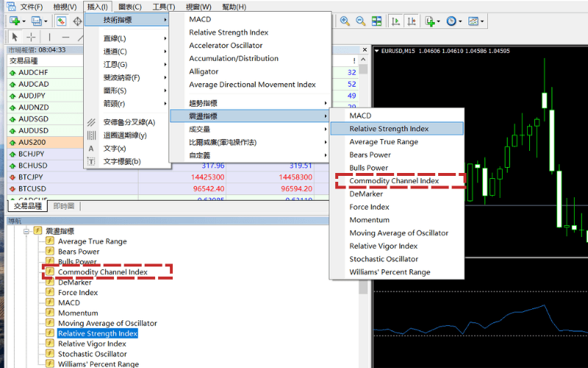Click the 文字(x) letter A icon
The image size is (588, 368).
pos(91,149)
